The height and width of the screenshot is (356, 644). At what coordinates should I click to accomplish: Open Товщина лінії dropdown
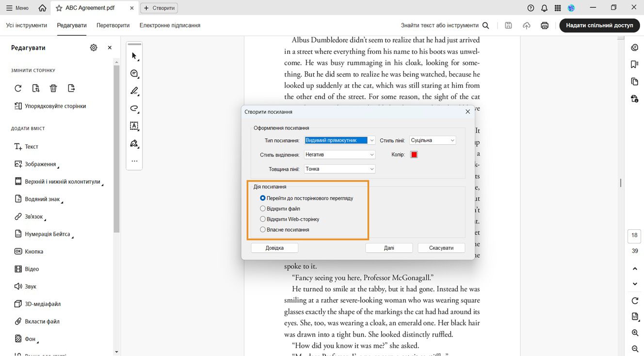pyautogui.click(x=340, y=169)
